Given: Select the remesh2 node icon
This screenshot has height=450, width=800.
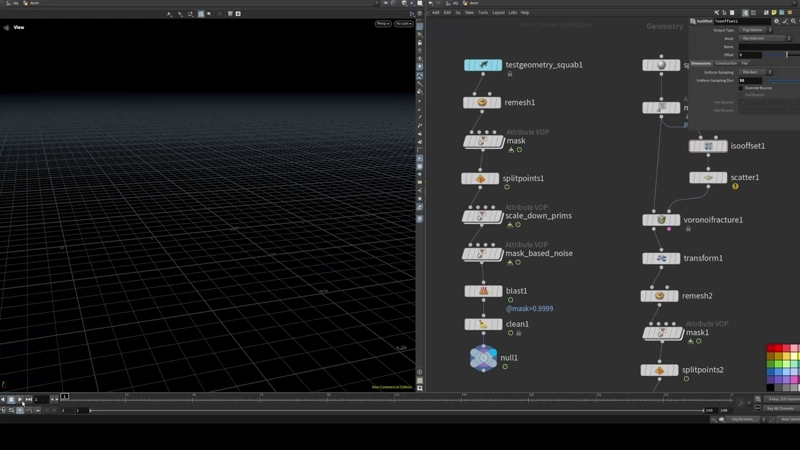Looking at the screenshot, I should (660, 296).
